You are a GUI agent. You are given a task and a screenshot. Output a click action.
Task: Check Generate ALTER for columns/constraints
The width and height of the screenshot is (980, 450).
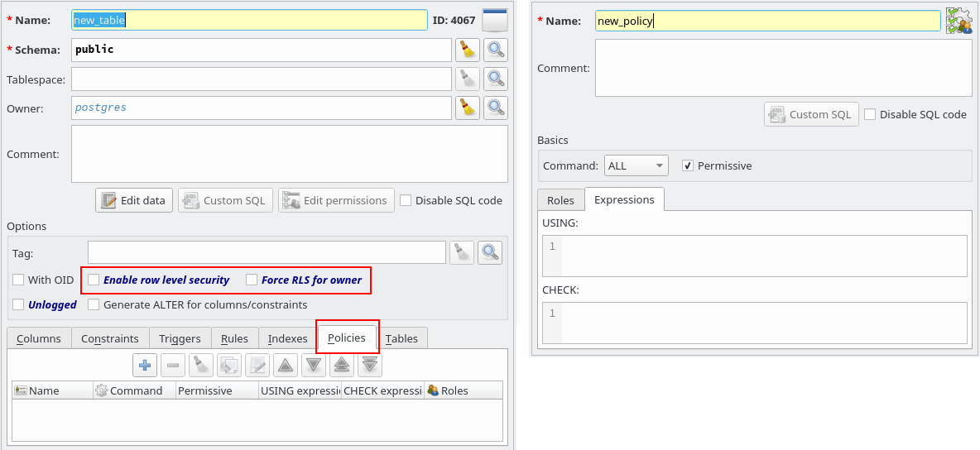point(94,305)
